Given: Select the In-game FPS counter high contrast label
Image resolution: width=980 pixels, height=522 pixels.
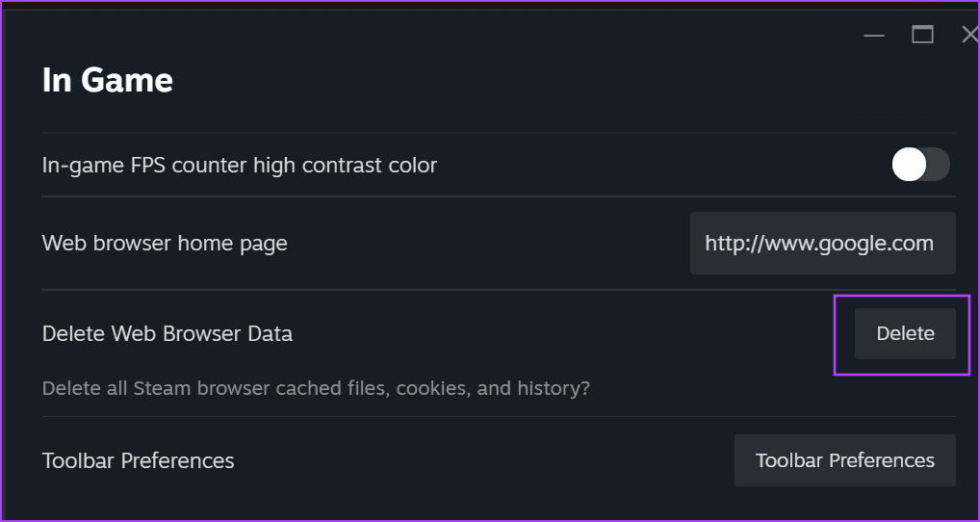Looking at the screenshot, I should [240, 165].
